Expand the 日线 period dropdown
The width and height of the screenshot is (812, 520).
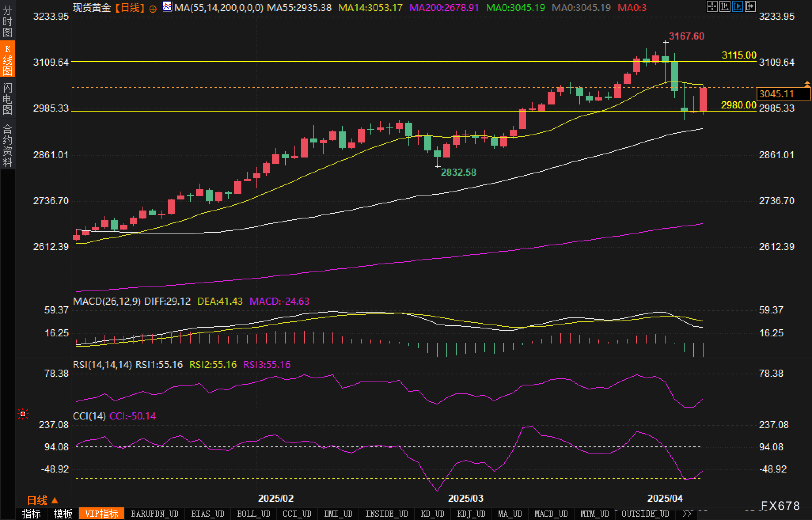42,501
